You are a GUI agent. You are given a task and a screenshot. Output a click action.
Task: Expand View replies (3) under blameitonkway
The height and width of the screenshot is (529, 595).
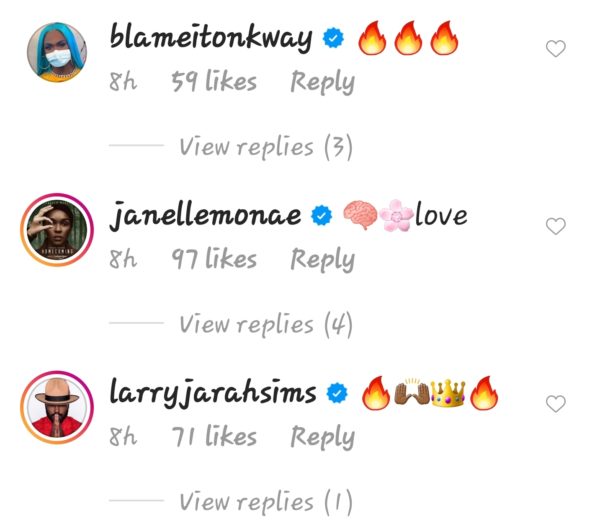coord(266,147)
